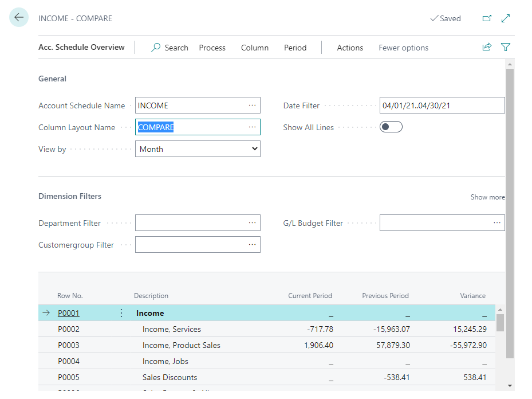532x399 pixels.
Task: Click the 1,906.40 current period value
Action: [318, 345]
